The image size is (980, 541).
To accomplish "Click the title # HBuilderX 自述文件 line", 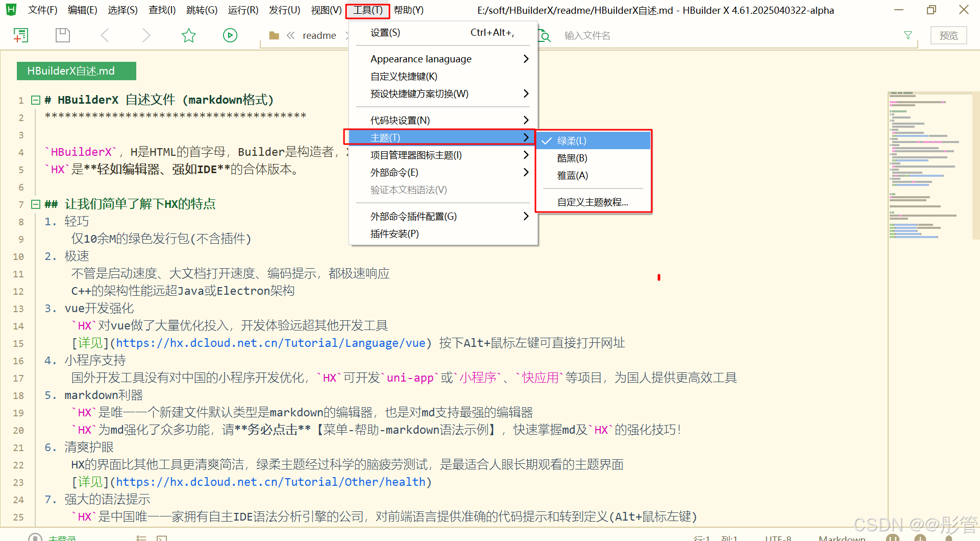I will point(159,100).
